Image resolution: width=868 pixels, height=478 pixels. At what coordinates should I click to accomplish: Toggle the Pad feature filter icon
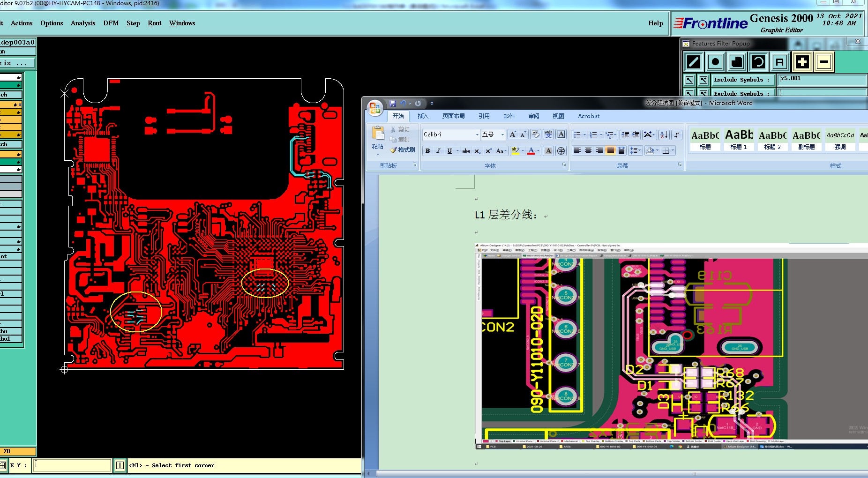715,62
